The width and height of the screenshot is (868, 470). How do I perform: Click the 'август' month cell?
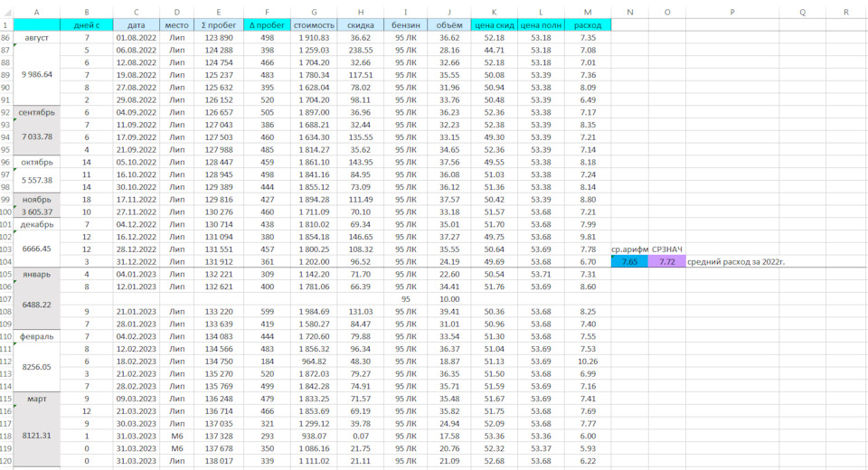[36, 38]
